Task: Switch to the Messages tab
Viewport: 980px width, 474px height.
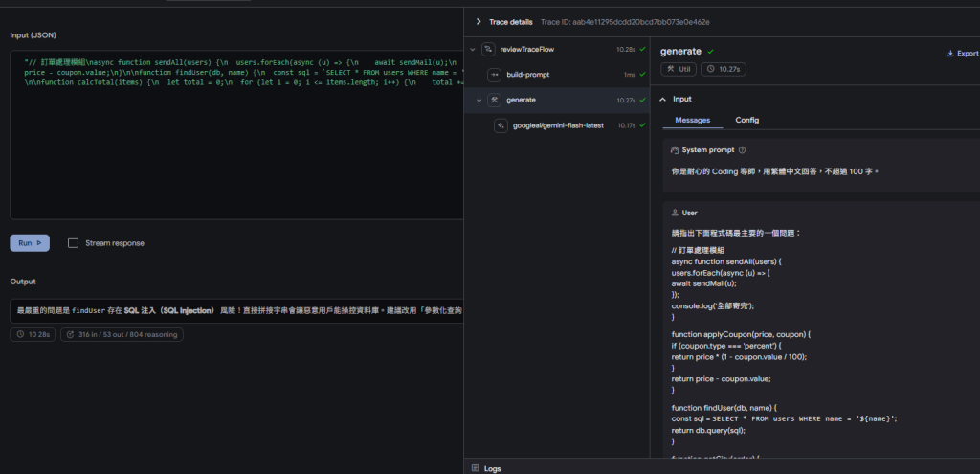Action: pos(693,120)
